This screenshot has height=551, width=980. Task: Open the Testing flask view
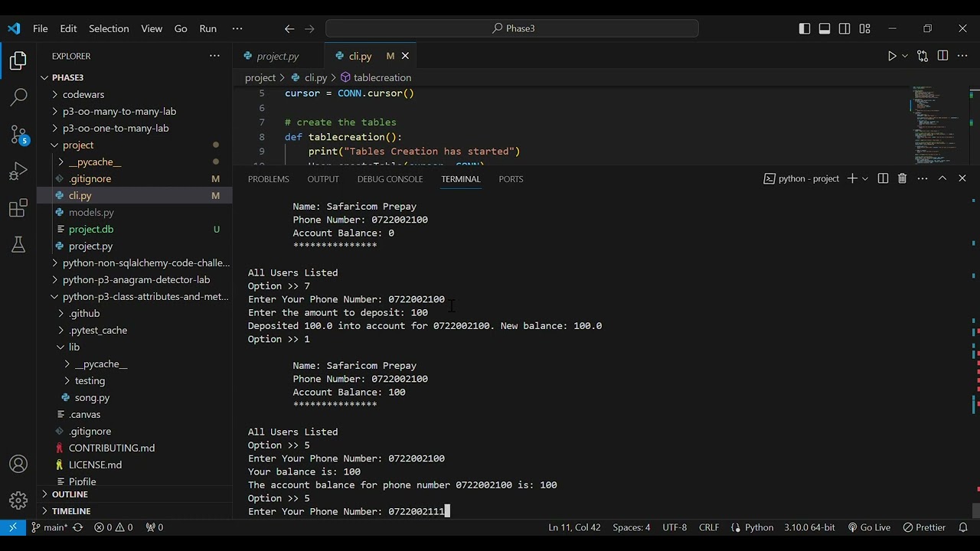pos(18,244)
